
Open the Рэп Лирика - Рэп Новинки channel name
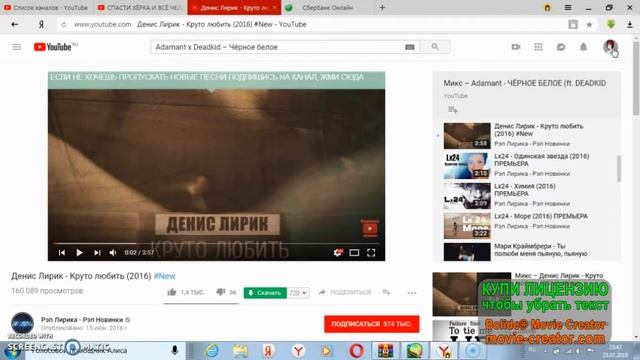(82, 320)
